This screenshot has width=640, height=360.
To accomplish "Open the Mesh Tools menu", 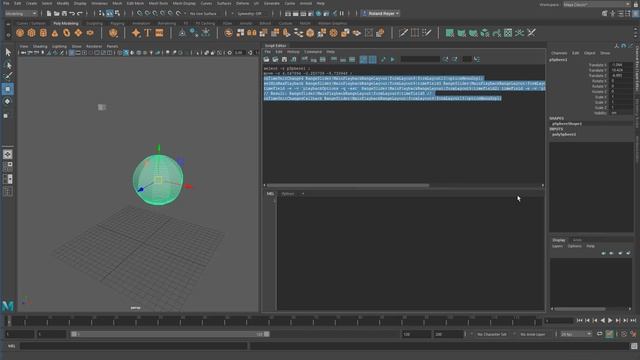I will click(x=158, y=3).
